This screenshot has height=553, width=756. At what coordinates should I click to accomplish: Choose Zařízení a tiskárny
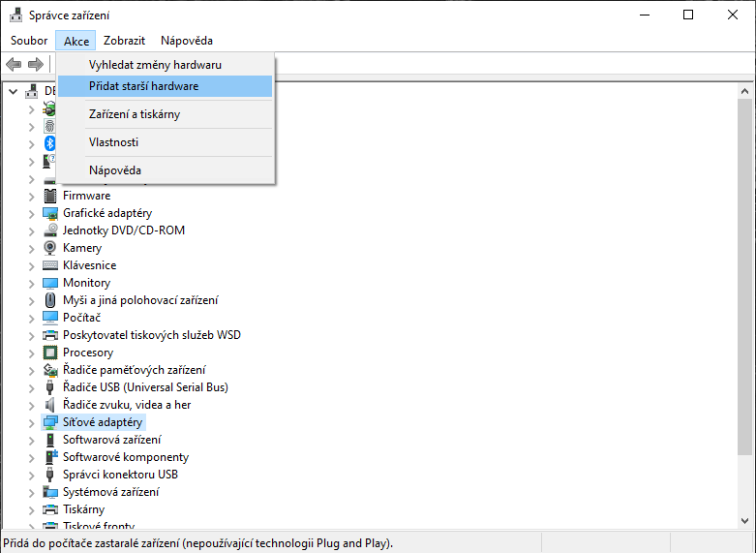click(165, 114)
